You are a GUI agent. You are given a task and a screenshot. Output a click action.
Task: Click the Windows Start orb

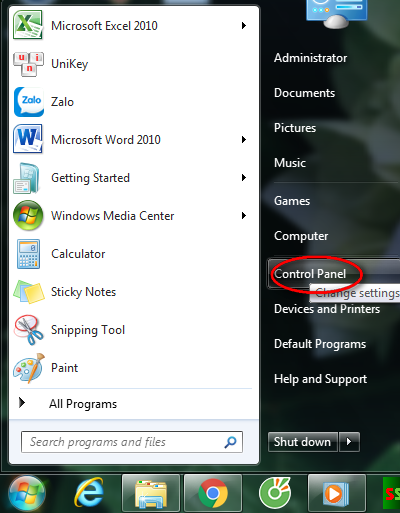click(27, 494)
